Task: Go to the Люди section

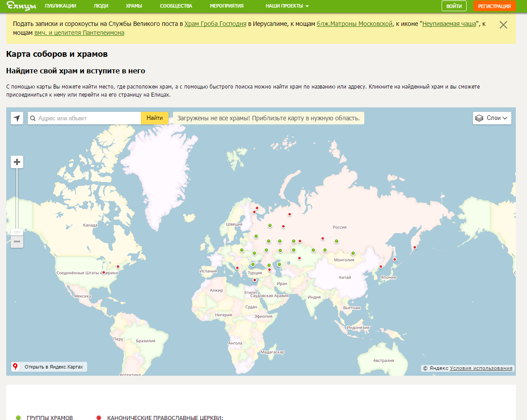Action: pyautogui.click(x=101, y=6)
